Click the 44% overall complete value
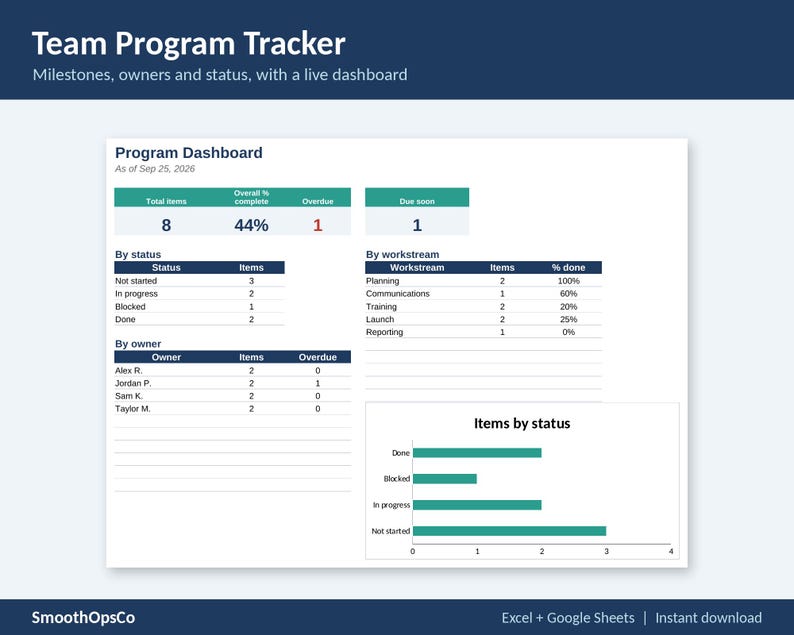794x635 pixels. (x=251, y=225)
